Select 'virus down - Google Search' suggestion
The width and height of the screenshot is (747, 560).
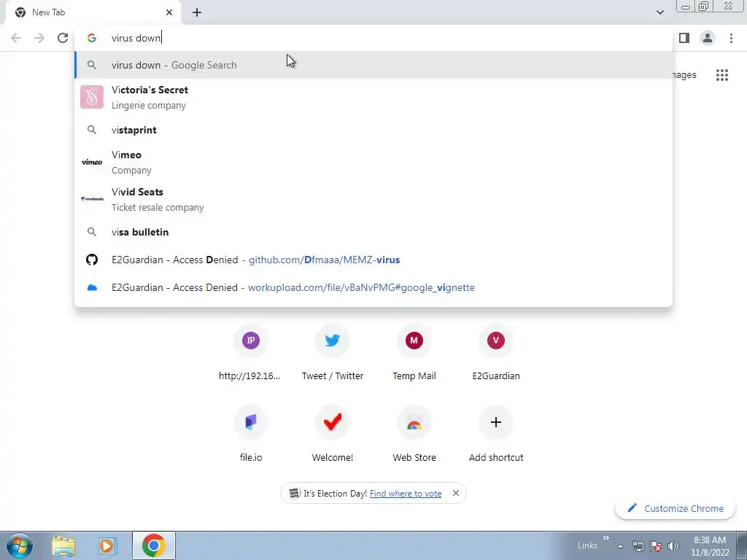373,65
